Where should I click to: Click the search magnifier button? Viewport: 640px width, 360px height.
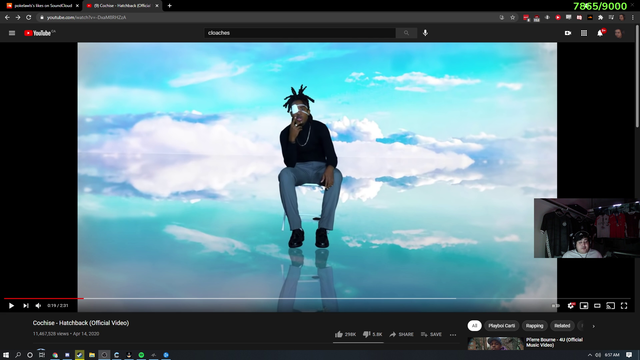click(406, 33)
